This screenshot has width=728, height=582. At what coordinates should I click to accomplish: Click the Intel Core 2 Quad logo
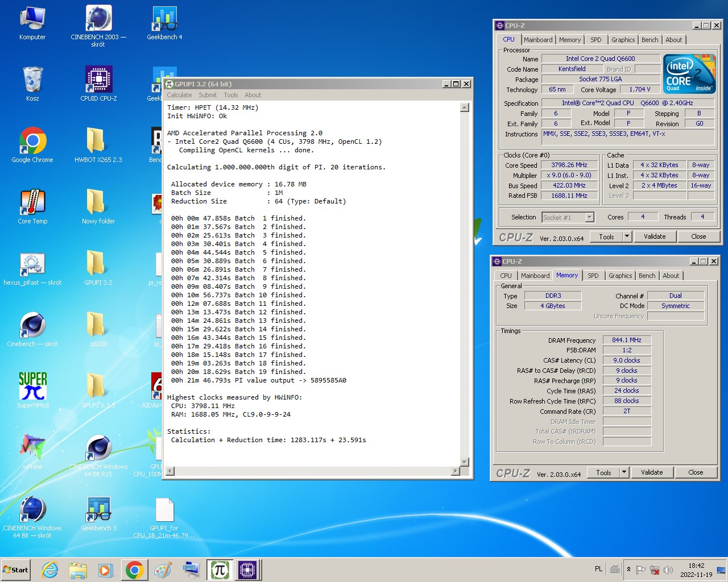tap(690, 74)
